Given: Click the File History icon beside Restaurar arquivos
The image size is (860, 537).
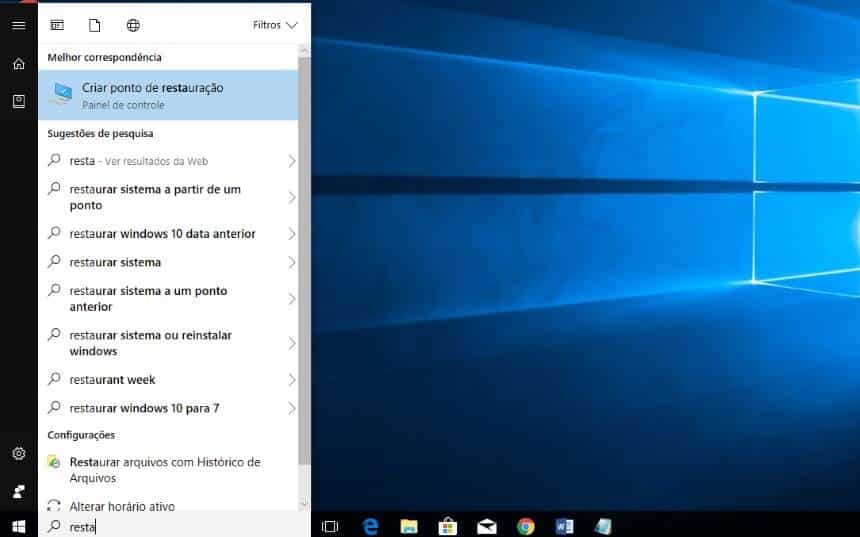Looking at the screenshot, I should click(x=54, y=462).
